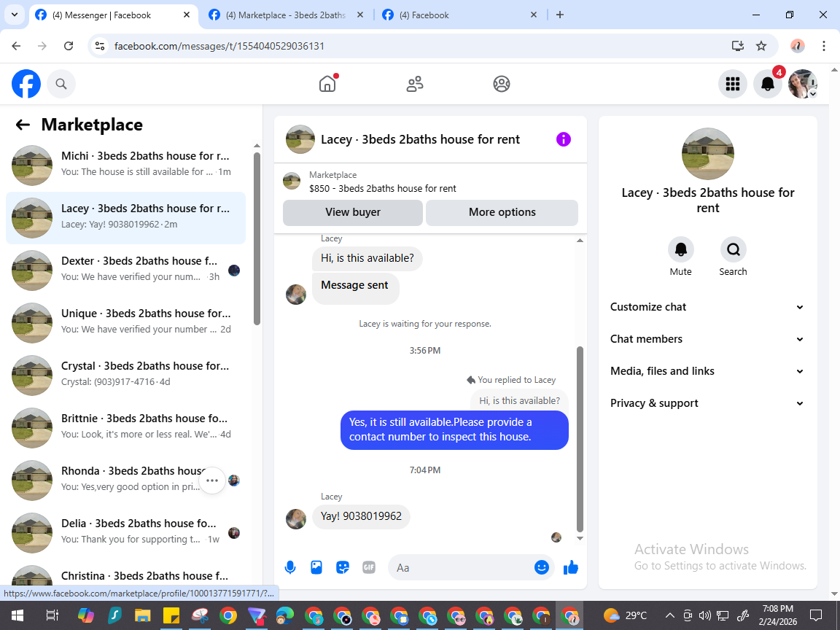Go back using the Marketplace back arrow

click(x=23, y=125)
